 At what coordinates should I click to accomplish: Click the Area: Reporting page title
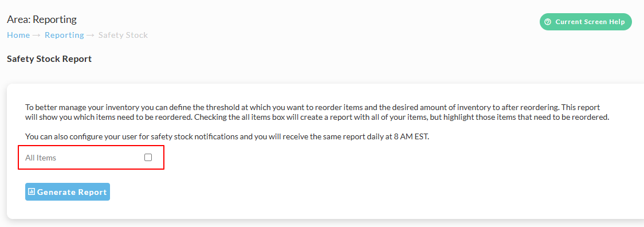point(42,19)
